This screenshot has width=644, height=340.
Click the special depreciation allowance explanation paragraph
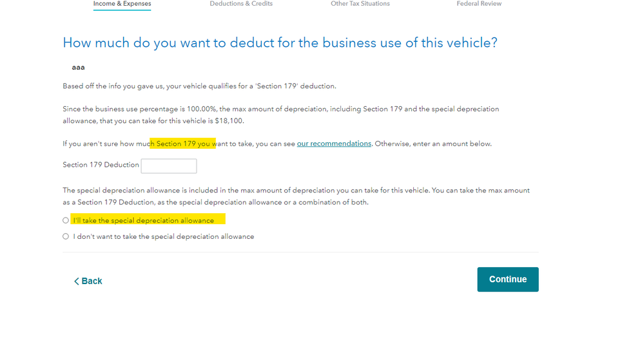[296, 196]
